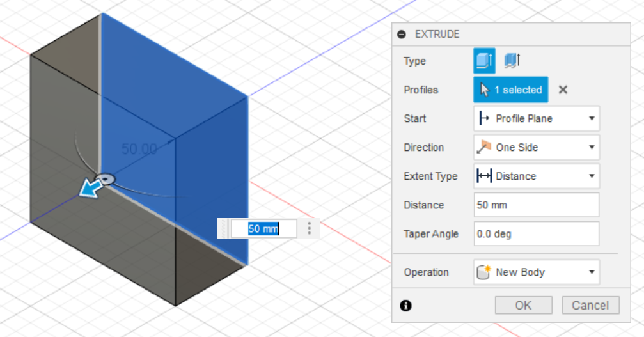Click the '1 selected' Profiles button

(510, 90)
